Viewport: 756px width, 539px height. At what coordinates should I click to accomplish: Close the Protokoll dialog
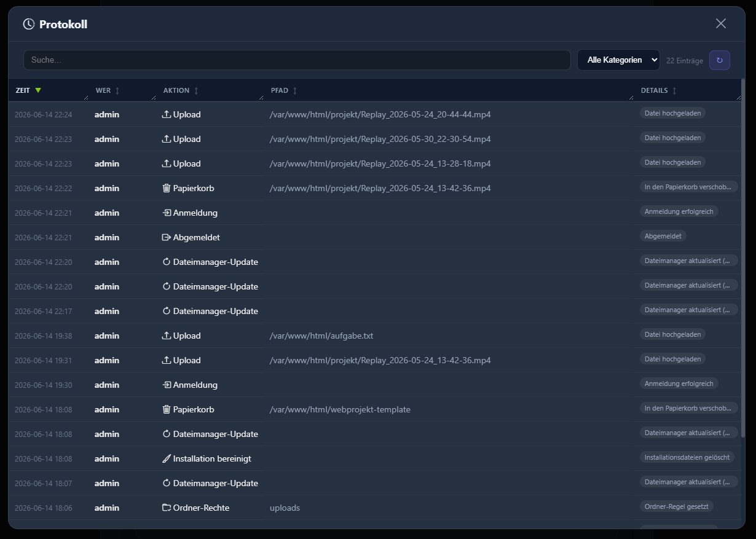[721, 23]
